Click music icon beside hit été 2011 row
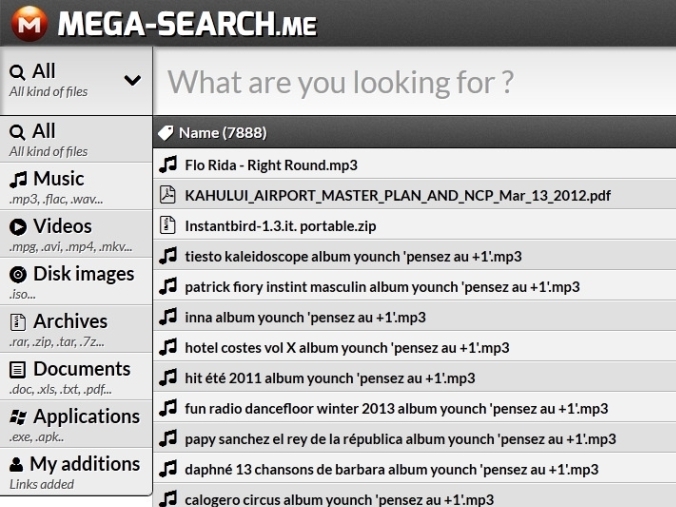This screenshot has width=676, height=507. [168, 377]
